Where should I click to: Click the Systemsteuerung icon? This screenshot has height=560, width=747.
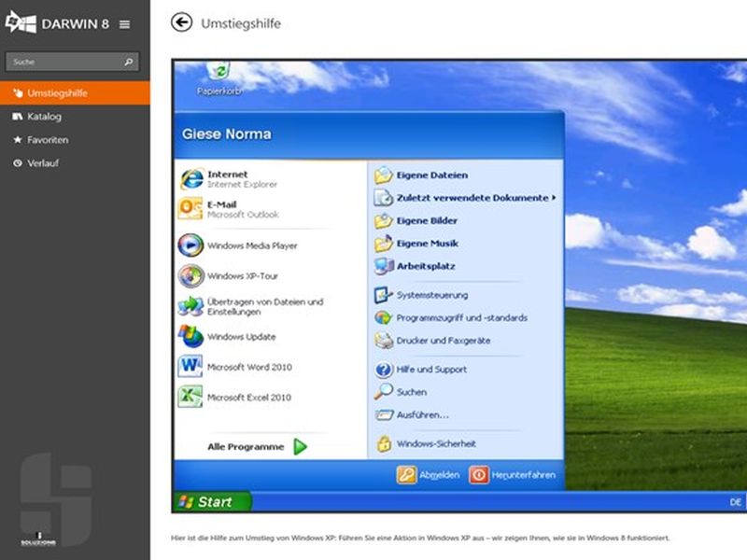point(383,295)
